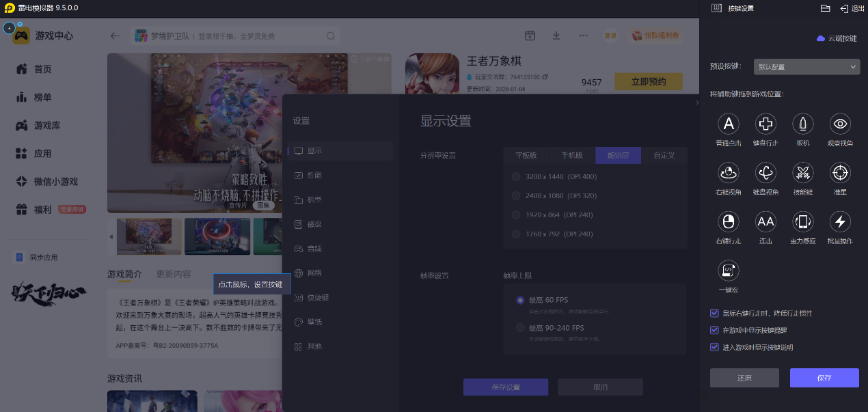
Task: Copy the player group number 764135100
Action: tap(545, 77)
